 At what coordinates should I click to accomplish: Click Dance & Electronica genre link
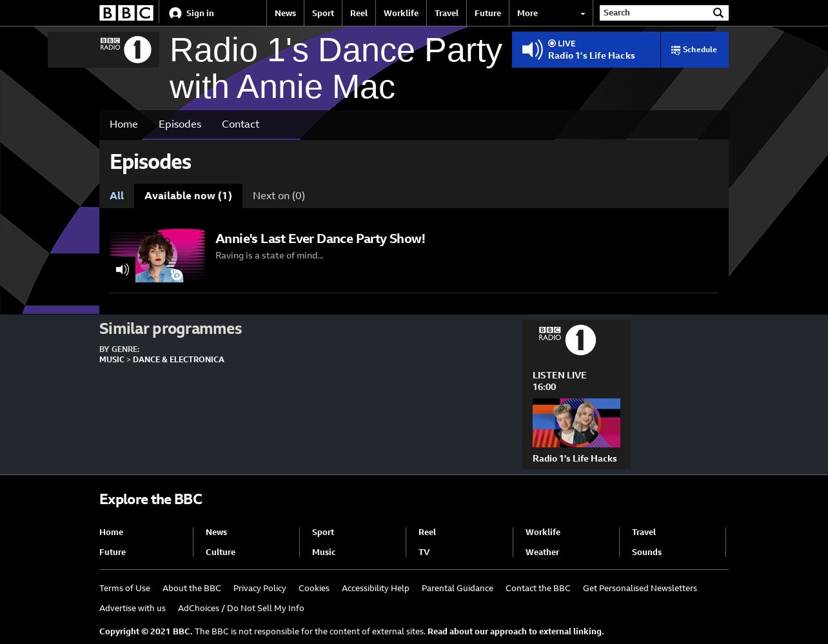pos(179,360)
